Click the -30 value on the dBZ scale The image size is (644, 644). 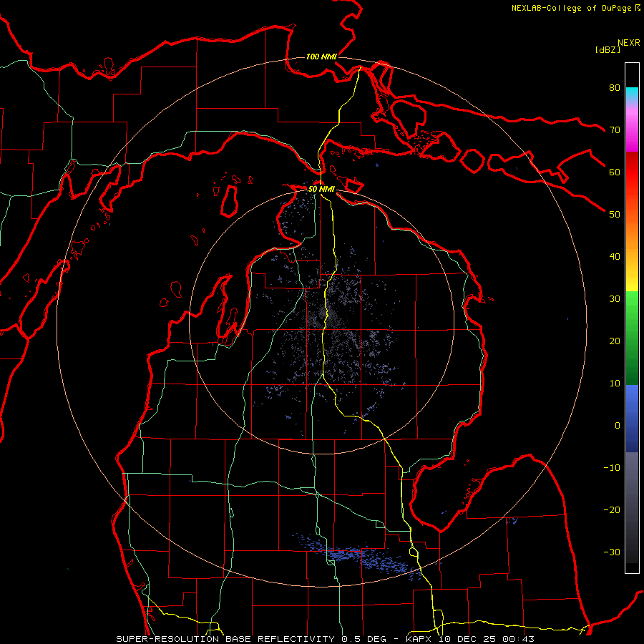pyautogui.click(x=612, y=552)
